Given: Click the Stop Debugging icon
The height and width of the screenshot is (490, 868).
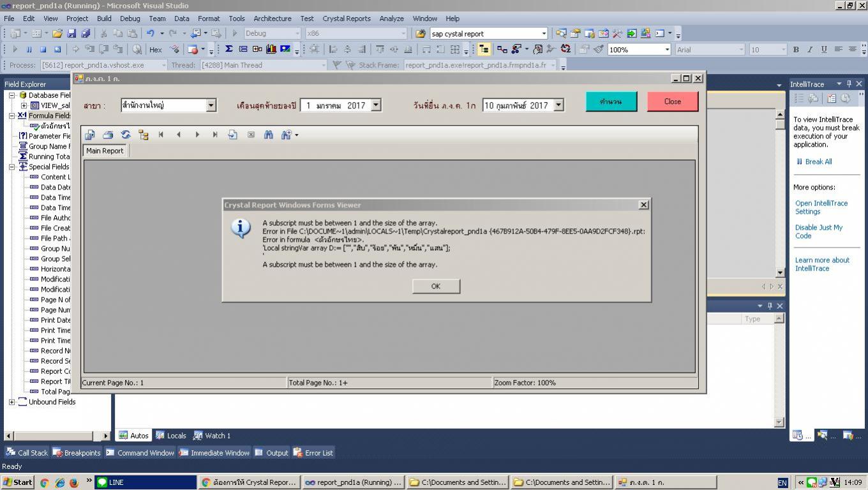Looking at the screenshot, I should coord(43,49).
